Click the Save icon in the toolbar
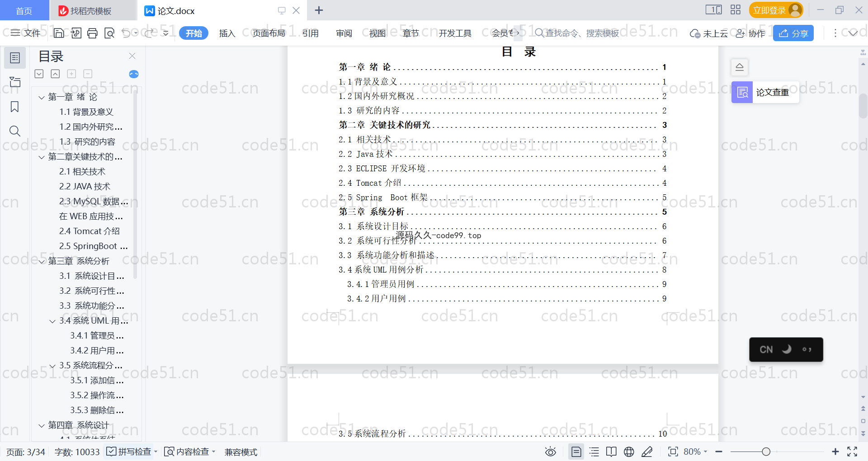868x461 pixels. coord(59,33)
